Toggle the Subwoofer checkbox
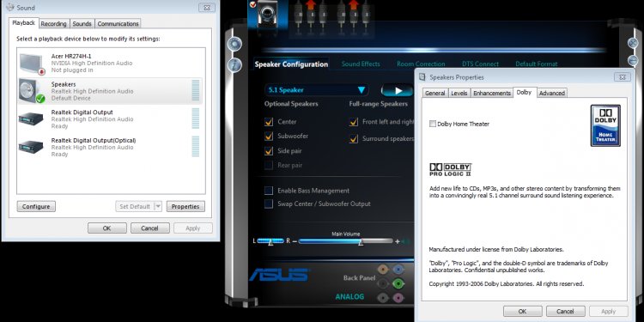Screen dimensions: 644x322 (x=269, y=137)
